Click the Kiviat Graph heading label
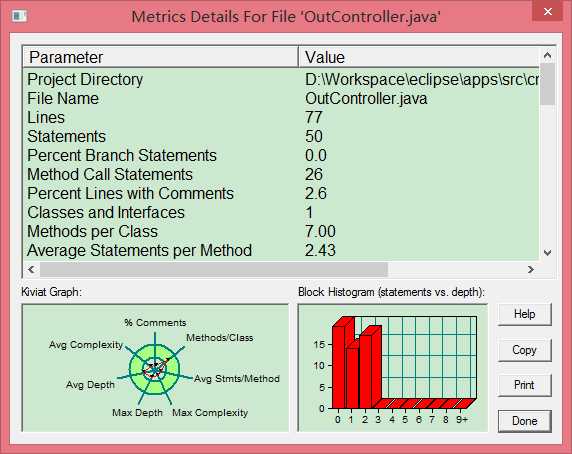The height and width of the screenshot is (454, 572). click(x=51, y=292)
